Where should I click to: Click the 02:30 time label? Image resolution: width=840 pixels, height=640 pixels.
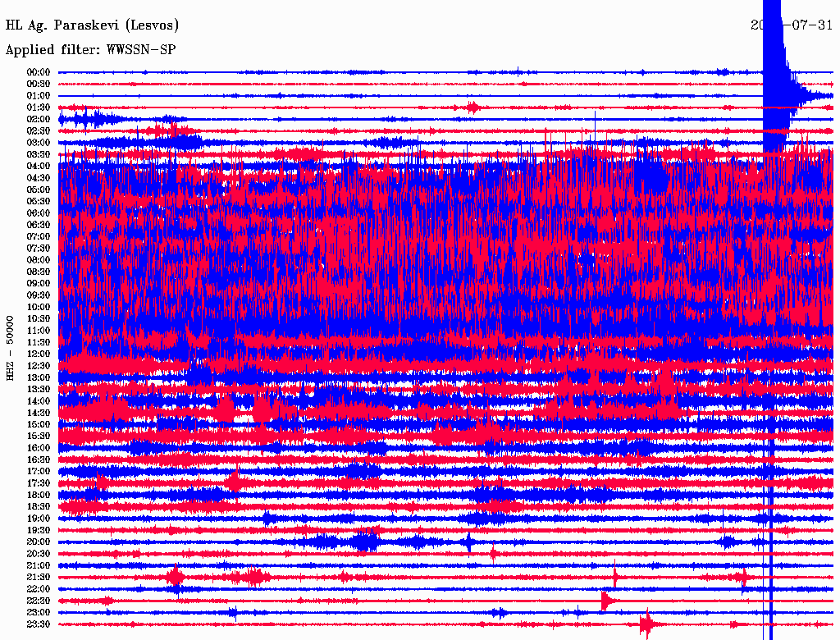[x=39, y=130]
